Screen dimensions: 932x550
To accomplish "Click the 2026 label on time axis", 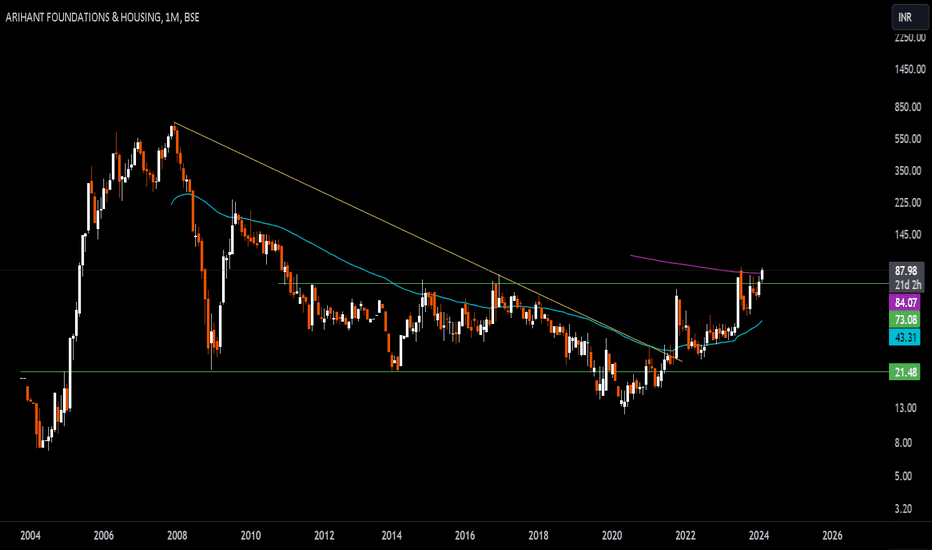I will pyautogui.click(x=832, y=536).
